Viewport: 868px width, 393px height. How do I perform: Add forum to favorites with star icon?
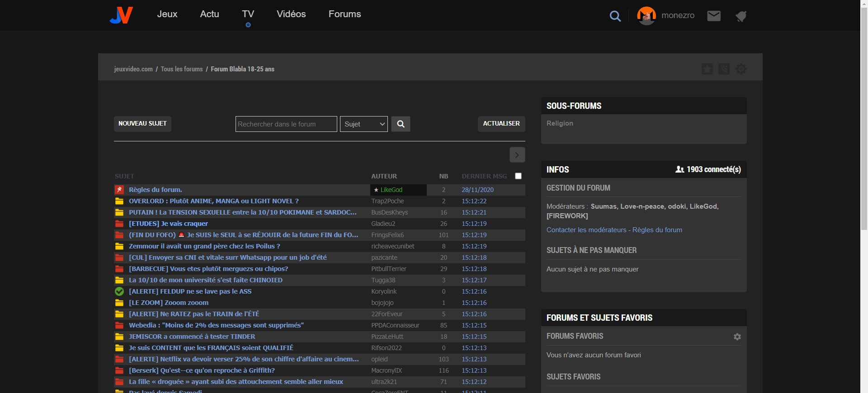(x=707, y=69)
